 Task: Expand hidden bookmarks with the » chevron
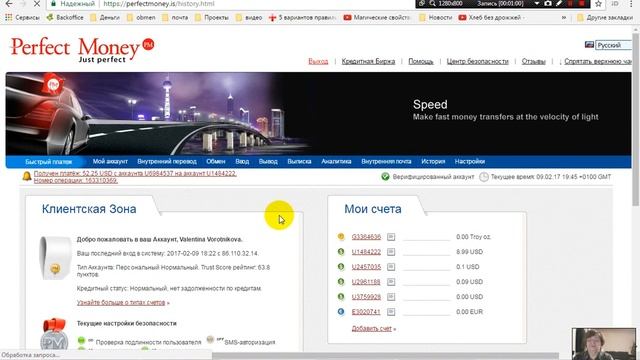coord(564,18)
